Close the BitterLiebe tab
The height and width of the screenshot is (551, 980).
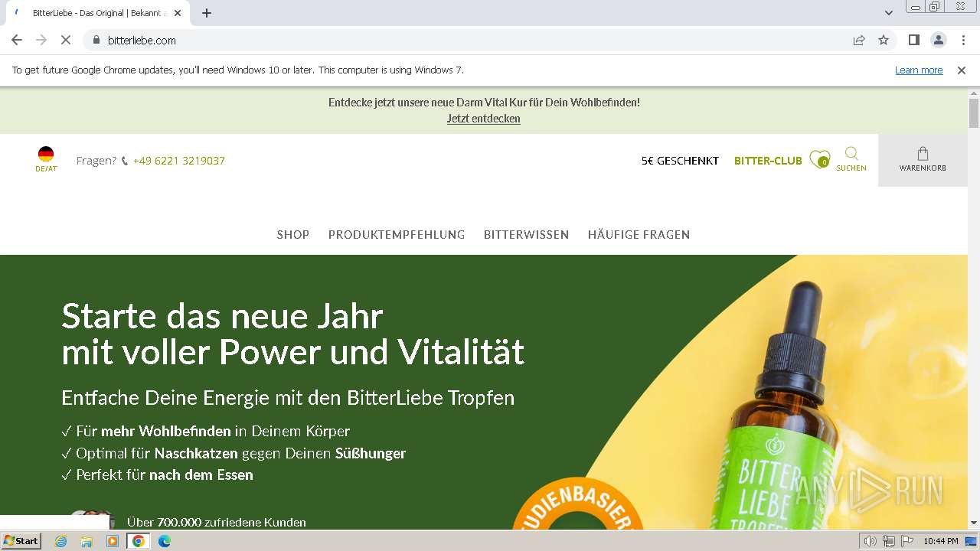click(178, 13)
